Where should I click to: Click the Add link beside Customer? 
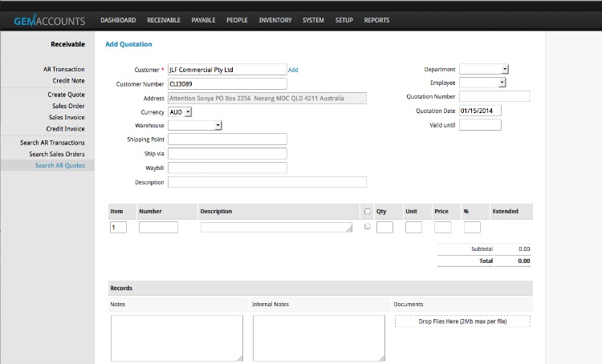(293, 70)
